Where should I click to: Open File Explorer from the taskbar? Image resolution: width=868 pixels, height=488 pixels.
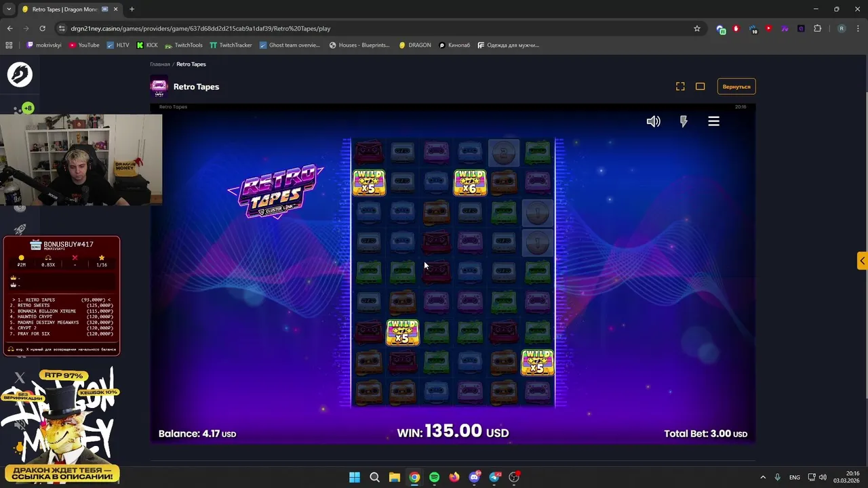(x=395, y=477)
